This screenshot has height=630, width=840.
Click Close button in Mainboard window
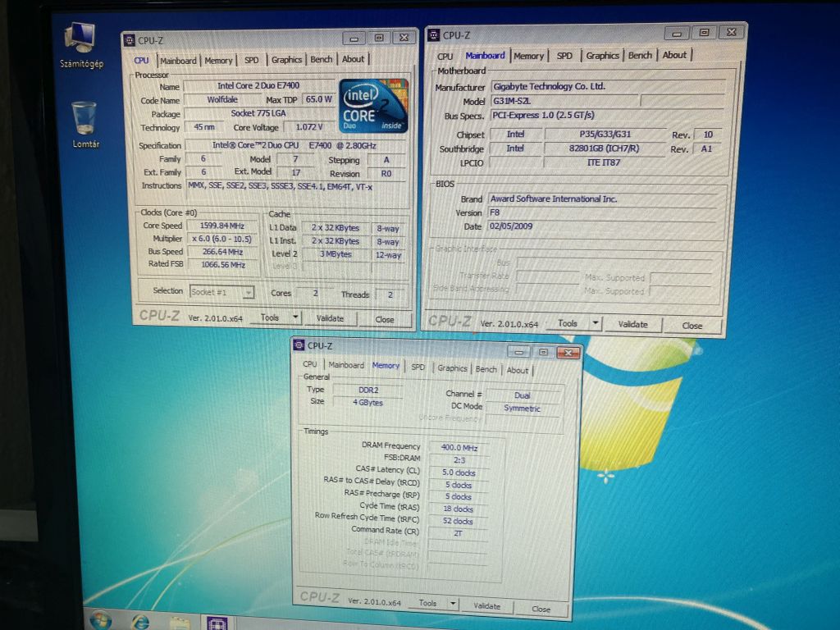[692, 325]
